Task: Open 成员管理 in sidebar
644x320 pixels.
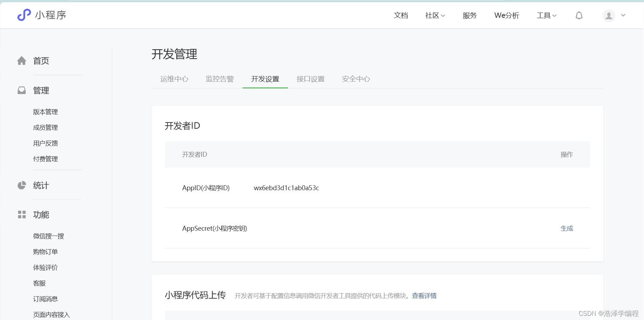Action: tap(45, 128)
